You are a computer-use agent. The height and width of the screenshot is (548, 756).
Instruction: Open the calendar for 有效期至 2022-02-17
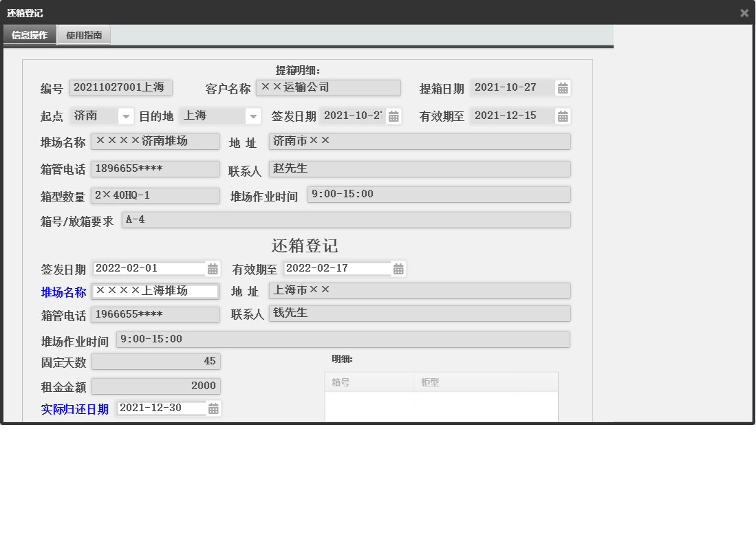tap(398, 268)
